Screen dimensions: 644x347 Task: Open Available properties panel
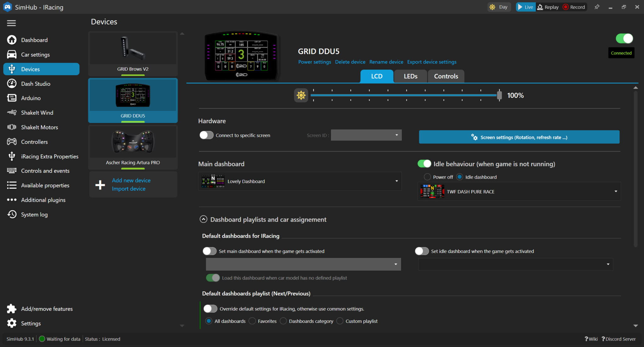pyautogui.click(x=45, y=185)
